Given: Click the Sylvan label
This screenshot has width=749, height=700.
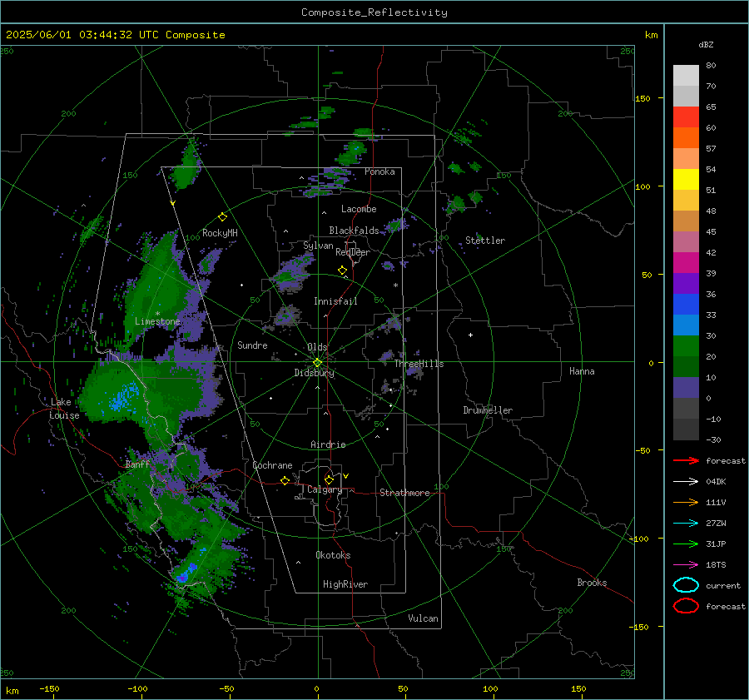Looking at the screenshot, I should point(318,246).
